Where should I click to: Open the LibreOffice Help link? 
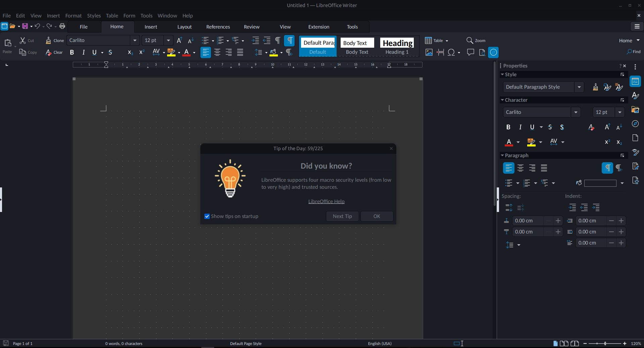(326, 202)
